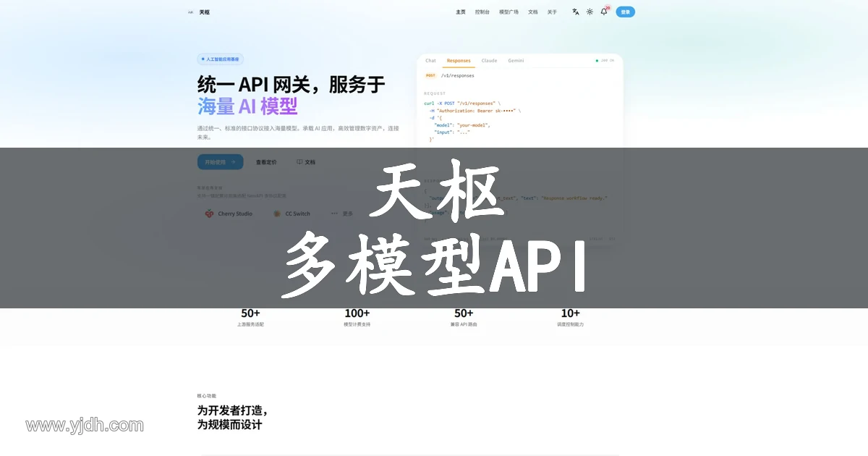This screenshot has width=868, height=456.
Task: Click the 登录 login button
Action: point(626,12)
